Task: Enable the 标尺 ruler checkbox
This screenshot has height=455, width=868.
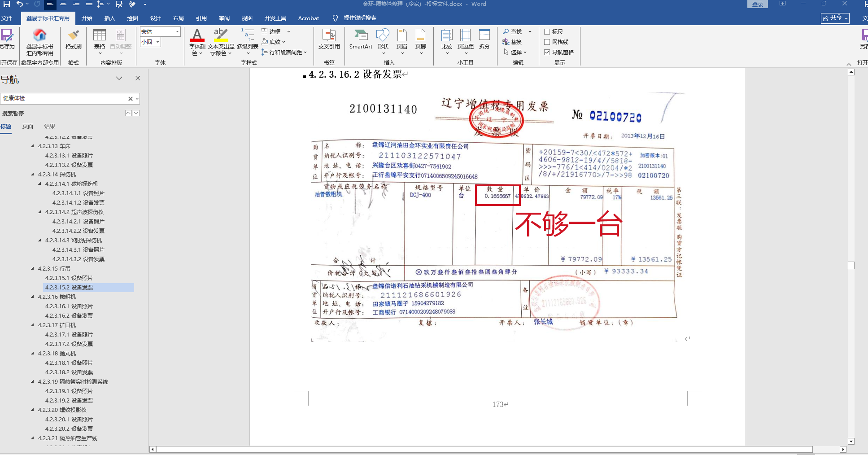Action: click(x=547, y=31)
